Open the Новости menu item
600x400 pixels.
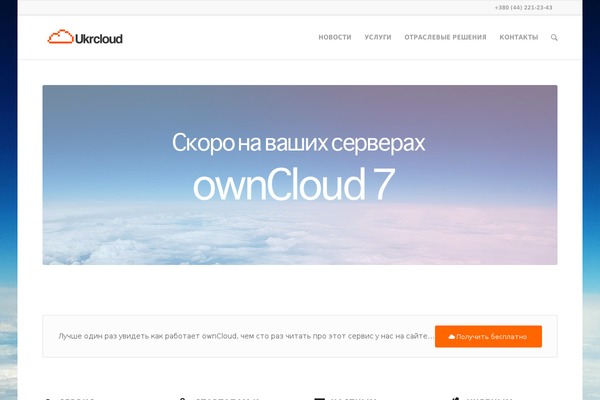(335, 37)
